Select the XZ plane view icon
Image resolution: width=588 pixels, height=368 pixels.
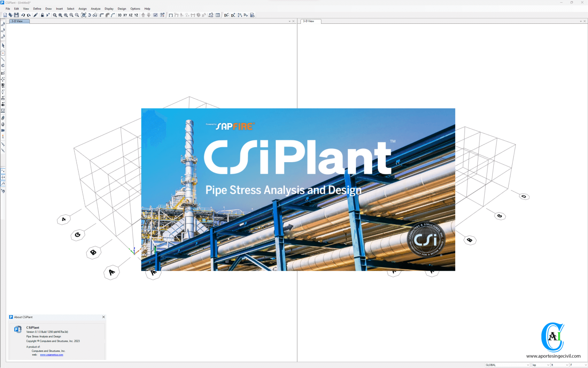(x=130, y=15)
